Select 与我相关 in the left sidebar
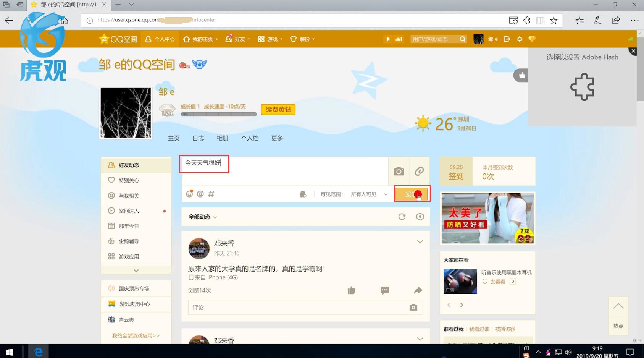This screenshot has height=358, width=644. 136,196
